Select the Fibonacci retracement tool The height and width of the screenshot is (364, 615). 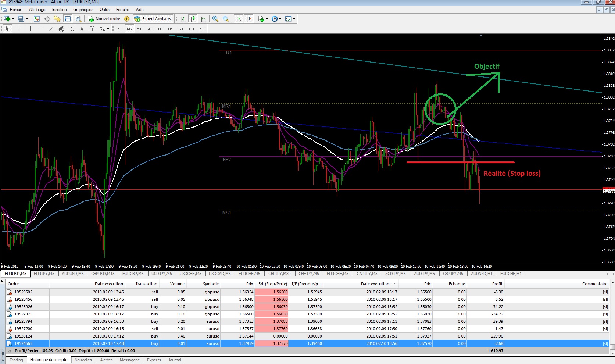71,29
